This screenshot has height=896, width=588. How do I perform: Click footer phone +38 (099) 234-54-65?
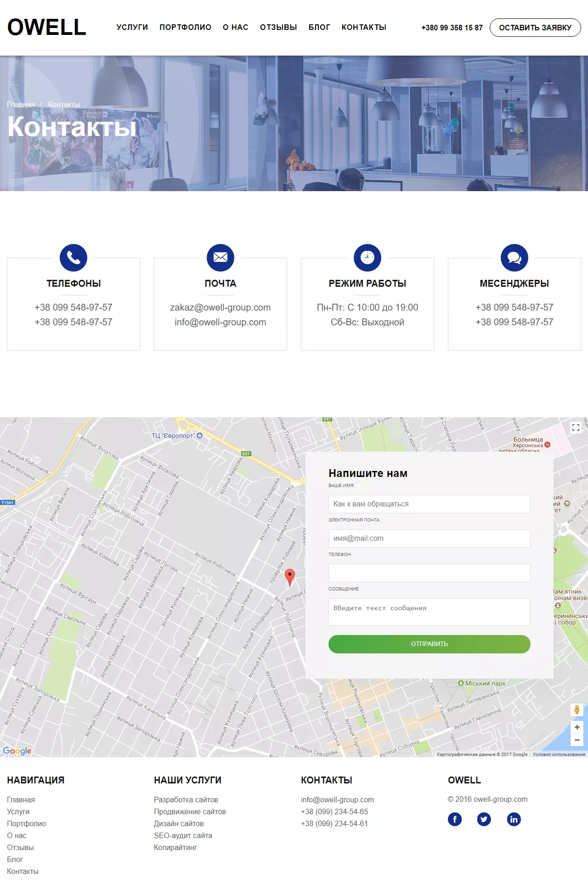coord(334,812)
